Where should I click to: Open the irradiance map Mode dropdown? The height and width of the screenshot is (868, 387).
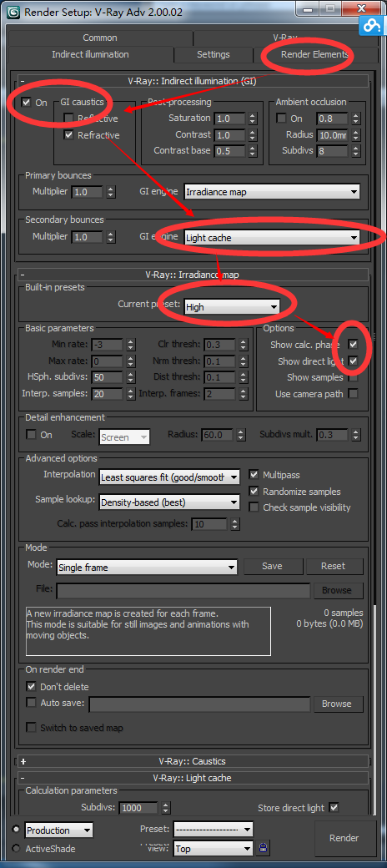147,568
